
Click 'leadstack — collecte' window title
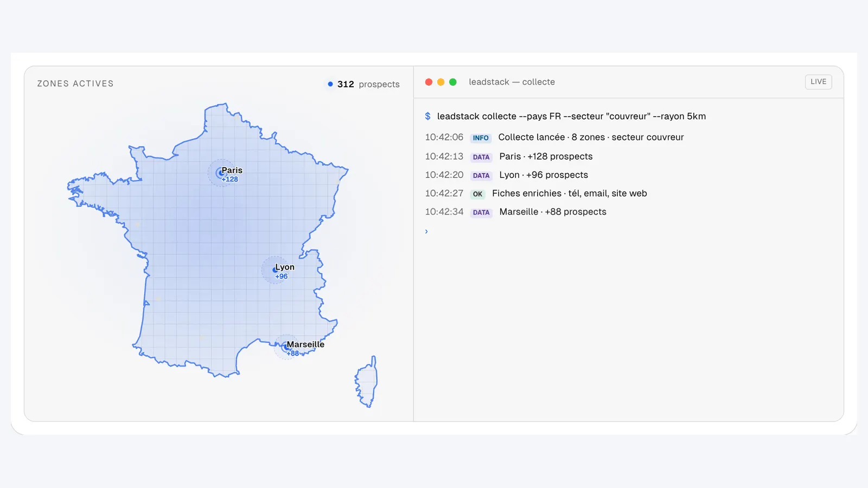[x=512, y=82]
